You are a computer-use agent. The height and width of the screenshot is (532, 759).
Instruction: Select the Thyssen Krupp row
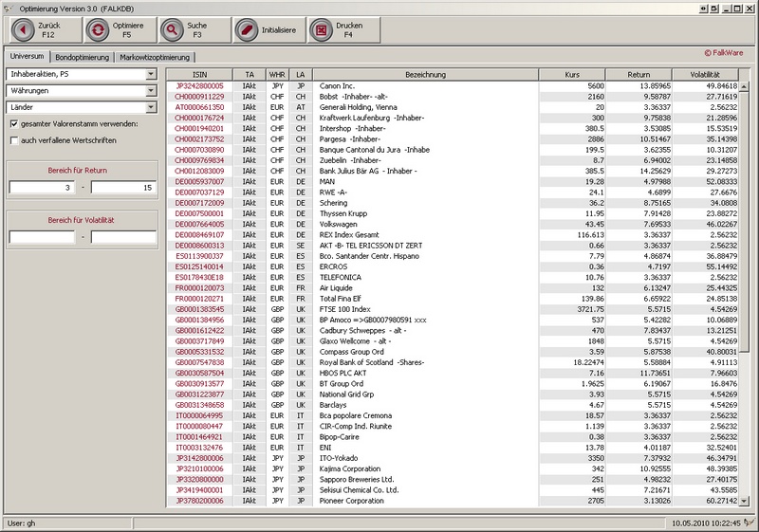tap(453, 213)
